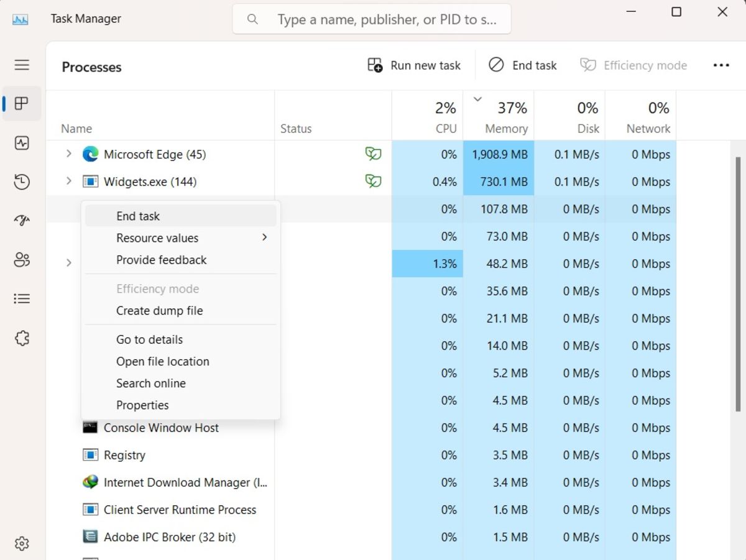Screen dimensions: 746x560
Task: Open the Users sidebar icon
Action: (22, 260)
